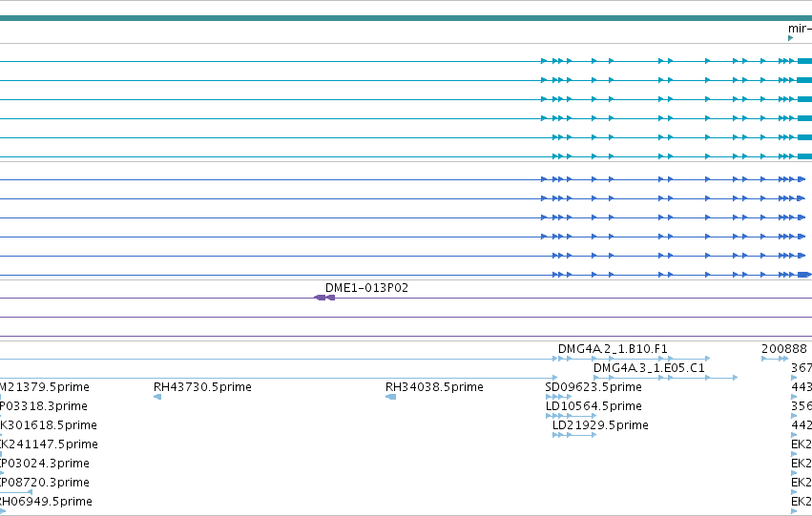Select the RH34038.5prime label
812x516 pixels.
pos(434,387)
